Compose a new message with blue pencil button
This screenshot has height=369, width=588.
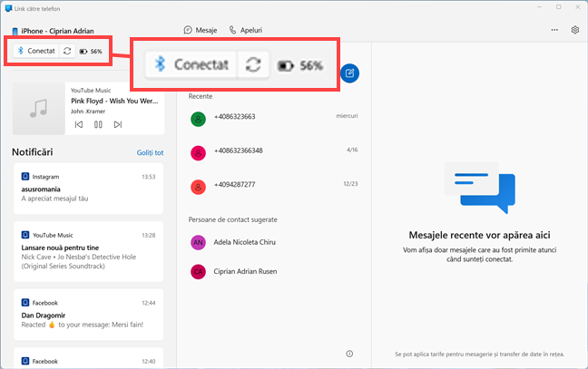click(349, 73)
